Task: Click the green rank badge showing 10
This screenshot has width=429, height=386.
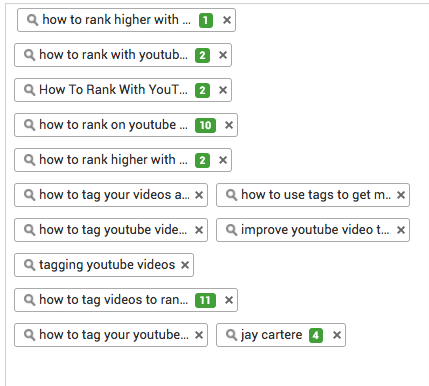Action: coord(205,126)
